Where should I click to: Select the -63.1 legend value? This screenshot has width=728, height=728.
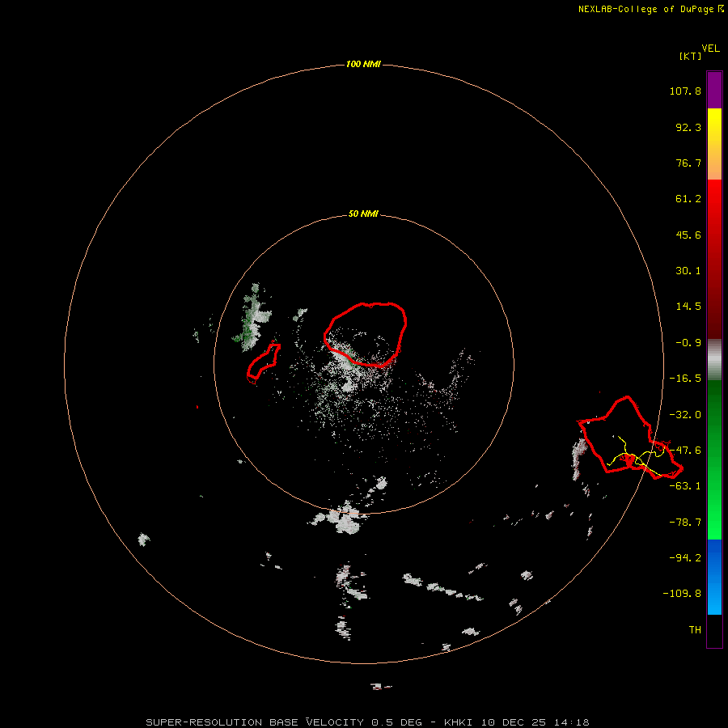685,486
